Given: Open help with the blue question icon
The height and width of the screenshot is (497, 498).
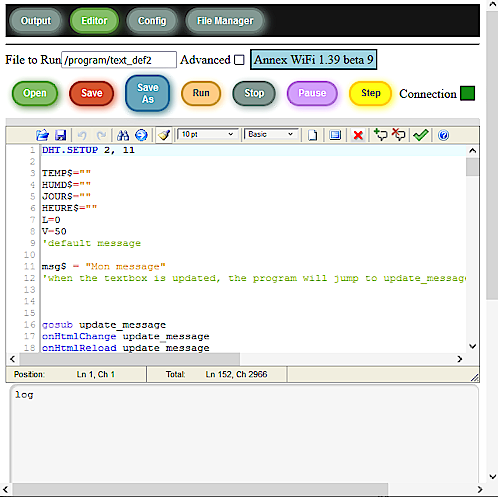Looking at the screenshot, I should click(x=443, y=135).
